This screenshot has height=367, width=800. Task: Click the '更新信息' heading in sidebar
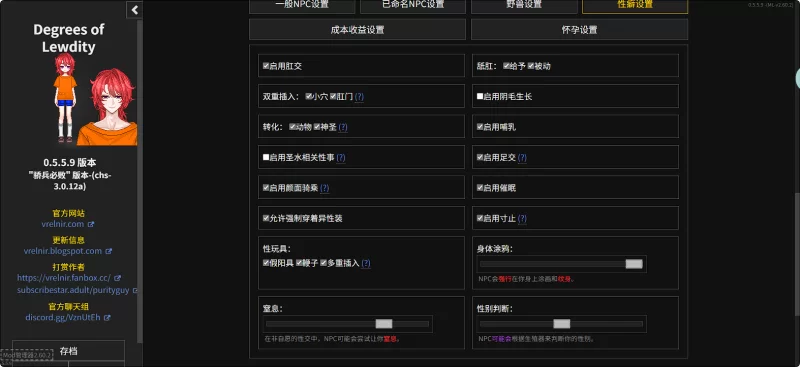click(68, 240)
